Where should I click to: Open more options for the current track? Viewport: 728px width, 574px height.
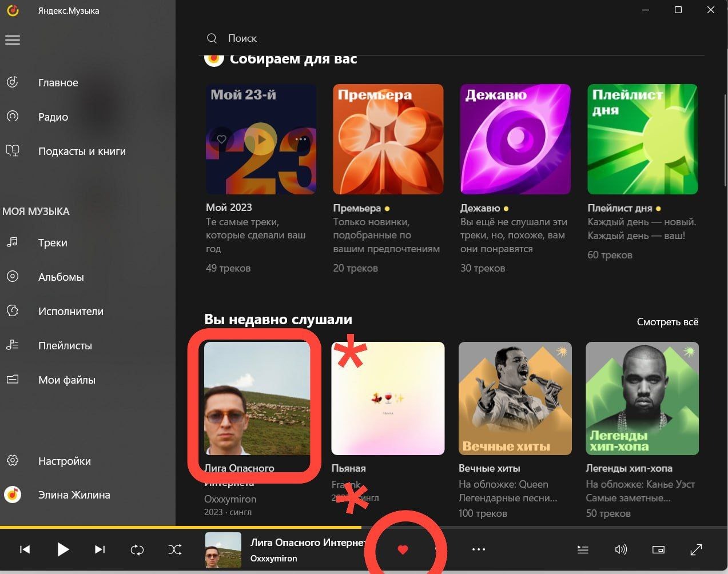(x=479, y=549)
